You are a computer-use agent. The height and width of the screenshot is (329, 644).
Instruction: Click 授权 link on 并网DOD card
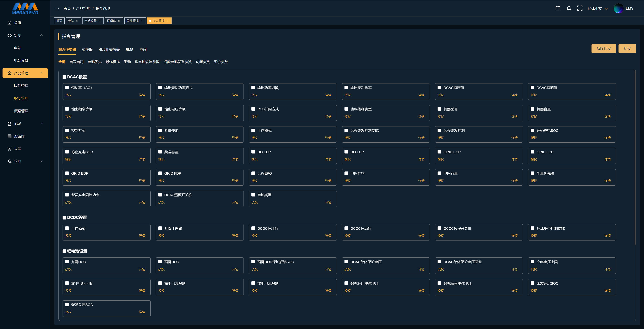[68, 269]
